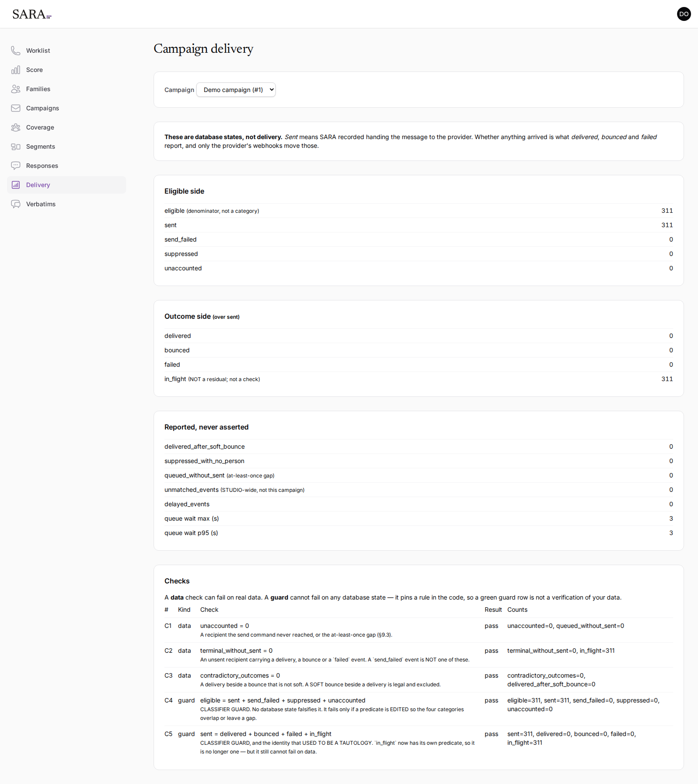This screenshot has height=784, width=698.
Task: Click the Worklist phone icon
Action: pos(16,51)
